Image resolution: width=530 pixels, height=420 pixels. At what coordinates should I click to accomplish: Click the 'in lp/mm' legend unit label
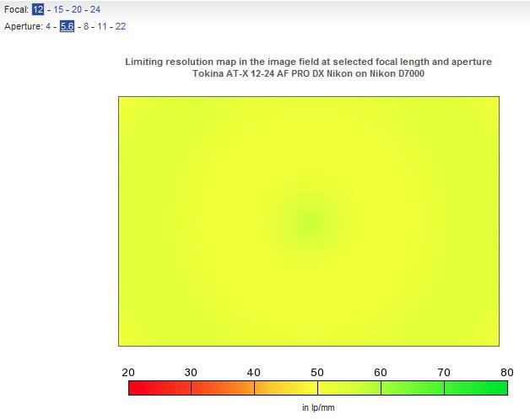click(x=318, y=408)
